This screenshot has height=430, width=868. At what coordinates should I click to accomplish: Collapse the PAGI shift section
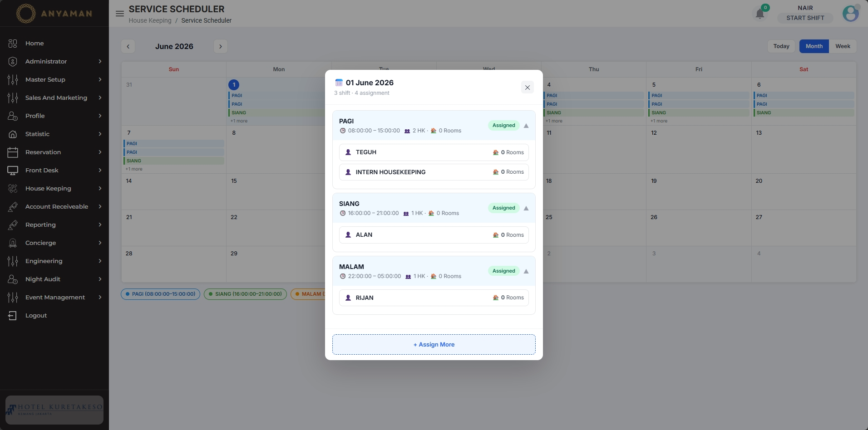pyautogui.click(x=526, y=126)
